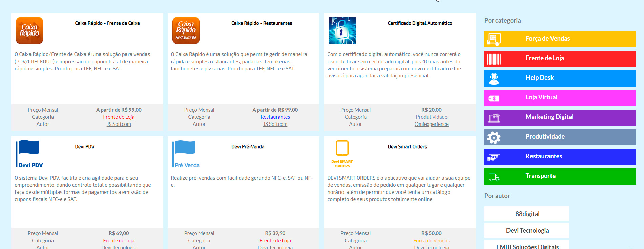This screenshot has height=249, width=644.
Task: Show the Restaurantes category apps
Action: coord(560,157)
